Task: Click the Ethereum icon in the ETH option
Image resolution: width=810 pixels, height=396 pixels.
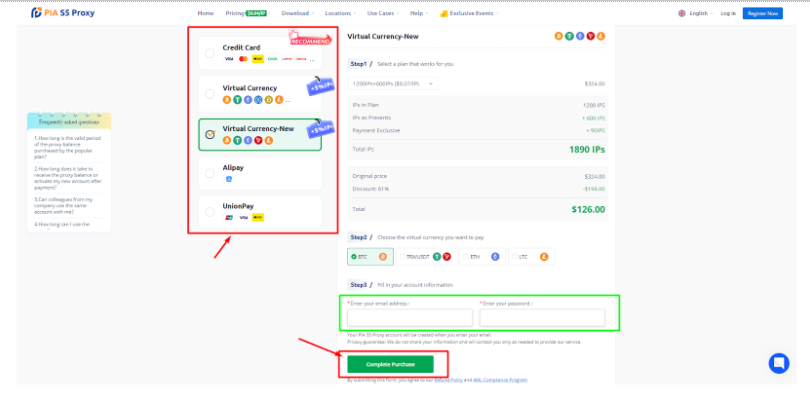Action: (495, 257)
